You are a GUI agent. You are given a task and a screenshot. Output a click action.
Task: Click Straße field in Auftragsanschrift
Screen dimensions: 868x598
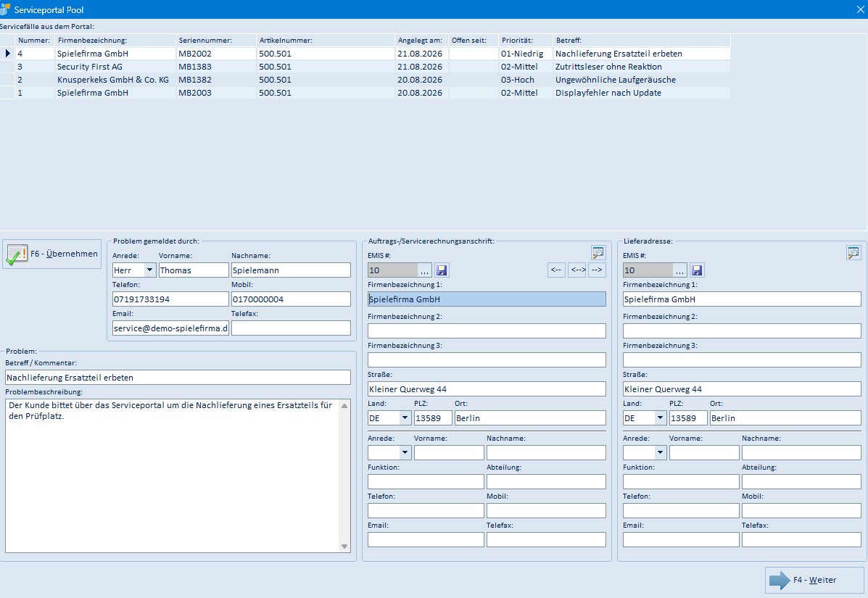487,389
